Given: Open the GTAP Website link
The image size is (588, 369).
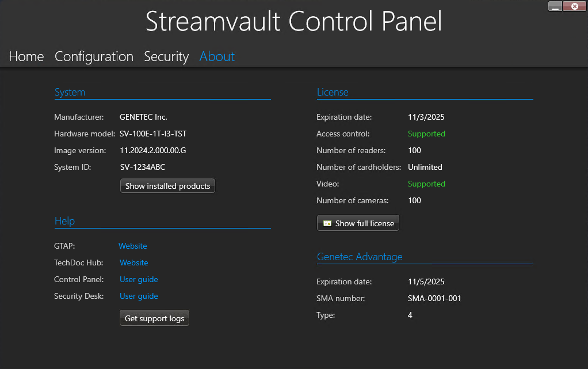Looking at the screenshot, I should coord(132,246).
